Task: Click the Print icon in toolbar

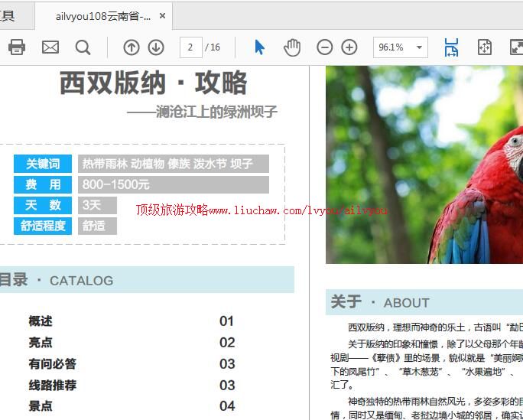Action: click(17, 47)
